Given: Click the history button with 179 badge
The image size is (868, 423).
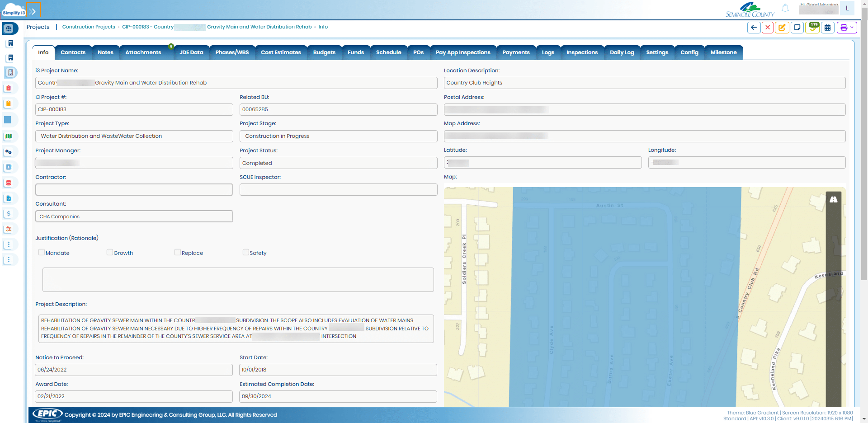Looking at the screenshot, I should (812, 28).
